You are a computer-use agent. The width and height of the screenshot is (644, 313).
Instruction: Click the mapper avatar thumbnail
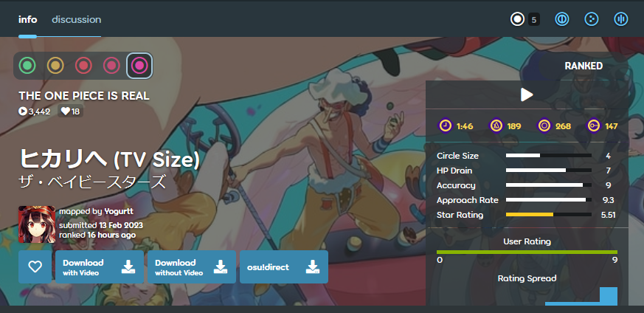(x=37, y=224)
